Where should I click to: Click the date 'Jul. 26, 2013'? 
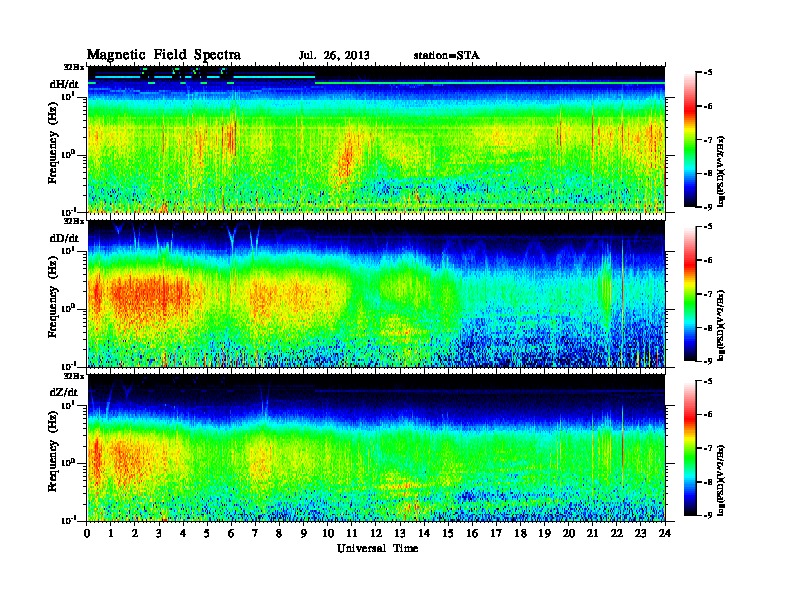tap(334, 56)
